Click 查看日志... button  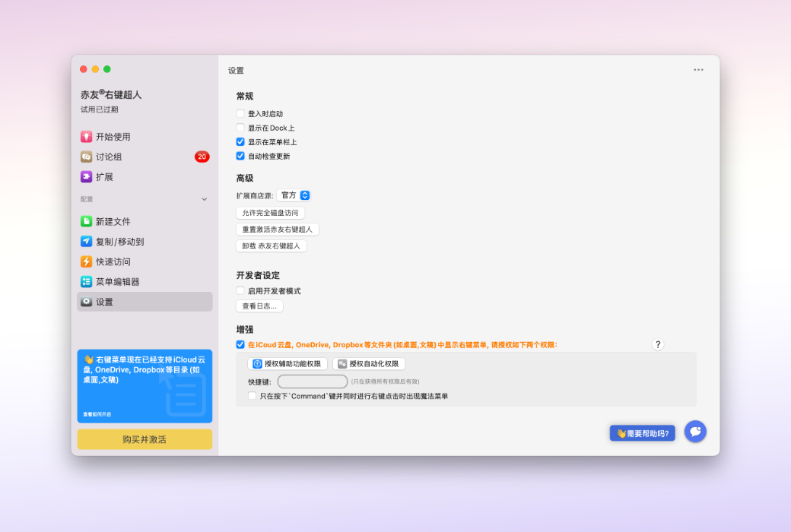pyautogui.click(x=259, y=306)
